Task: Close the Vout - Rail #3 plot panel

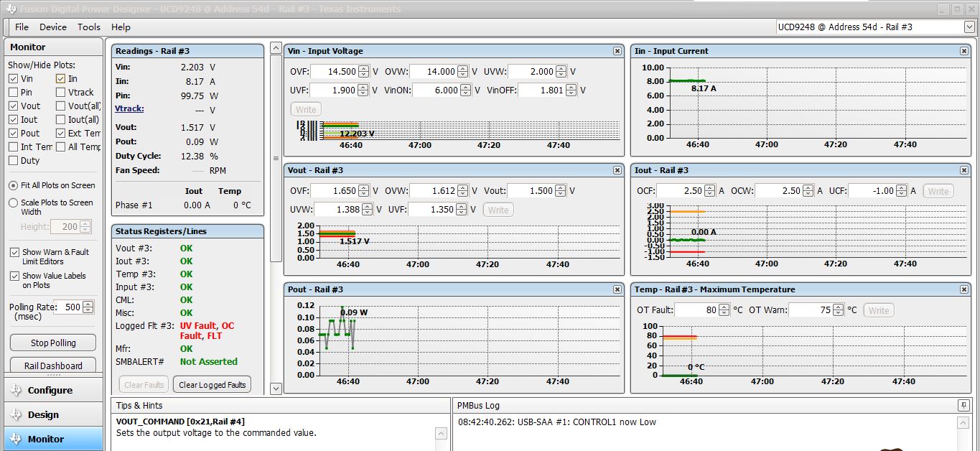Action: point(617,170)
